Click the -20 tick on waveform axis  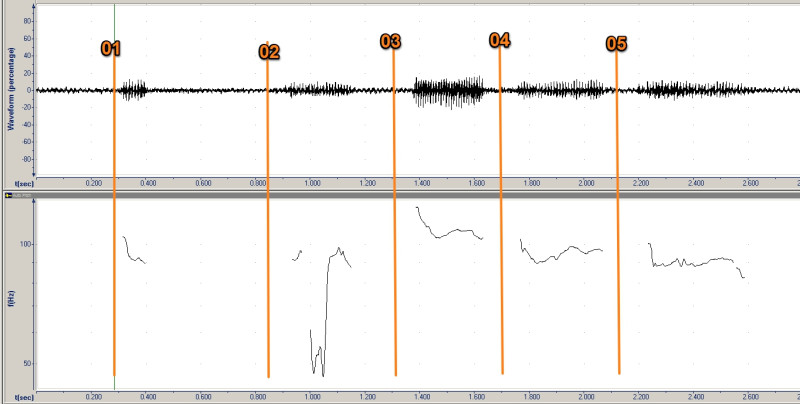[x=26, y=108]
